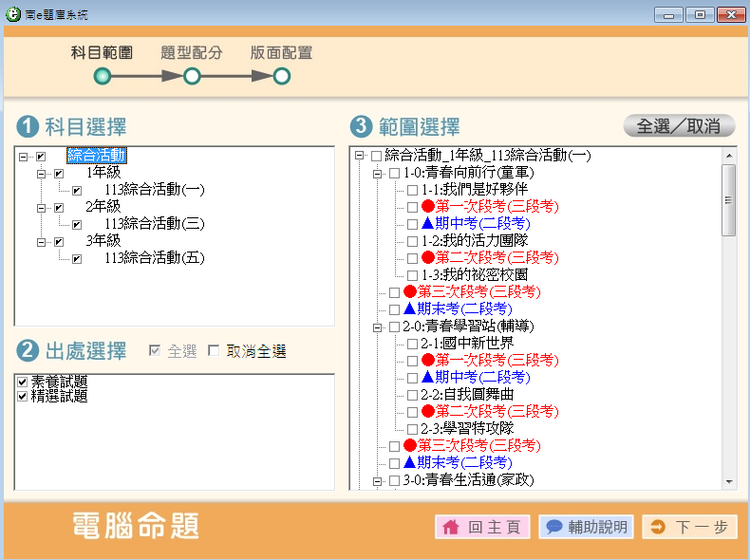Click the 全選/取消 button
This screenshot has width=750, height=560.
pyautogui.click(x=679, y=126)
